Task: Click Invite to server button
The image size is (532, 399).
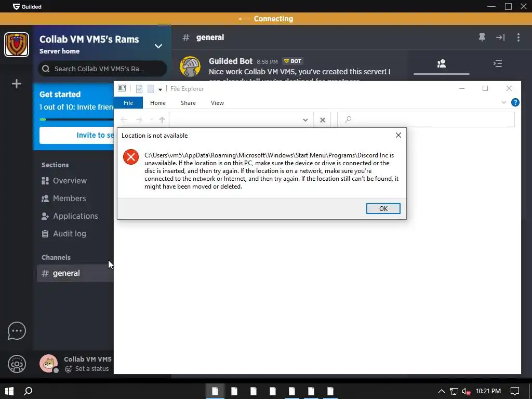Action: [76, 135]
